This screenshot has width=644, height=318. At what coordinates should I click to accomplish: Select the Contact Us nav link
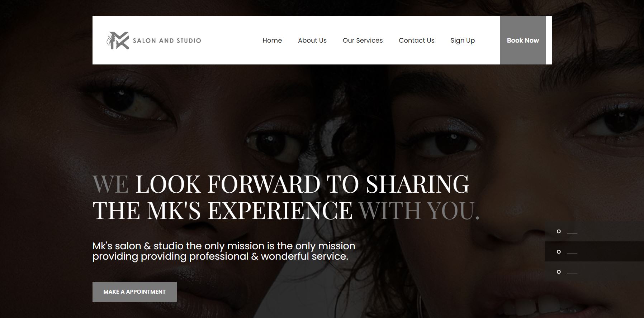[x=417, y=40]
